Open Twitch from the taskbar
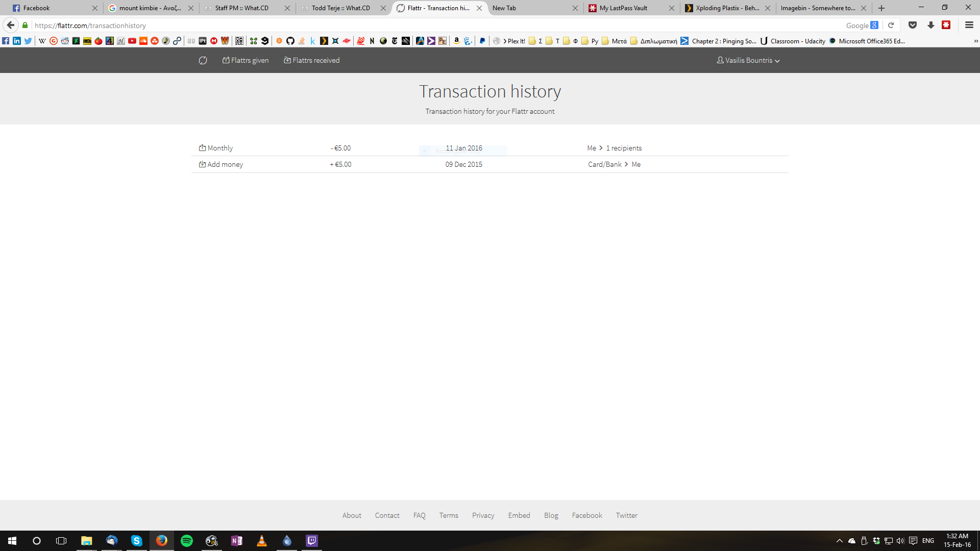 click(312, 541)
